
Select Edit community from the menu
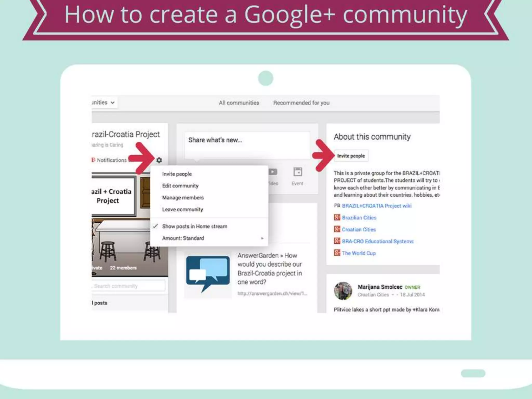[180, 186]
